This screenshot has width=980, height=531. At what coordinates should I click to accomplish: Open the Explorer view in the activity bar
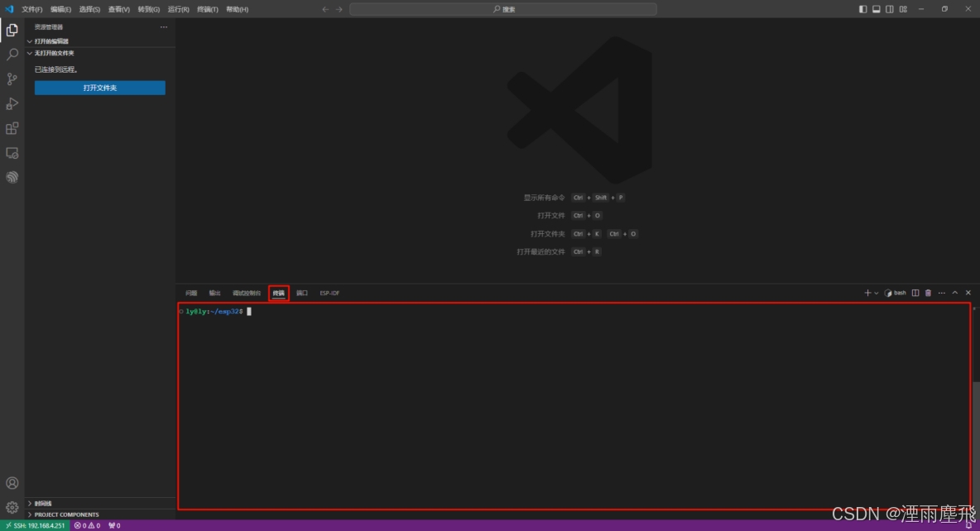[12, 30]
